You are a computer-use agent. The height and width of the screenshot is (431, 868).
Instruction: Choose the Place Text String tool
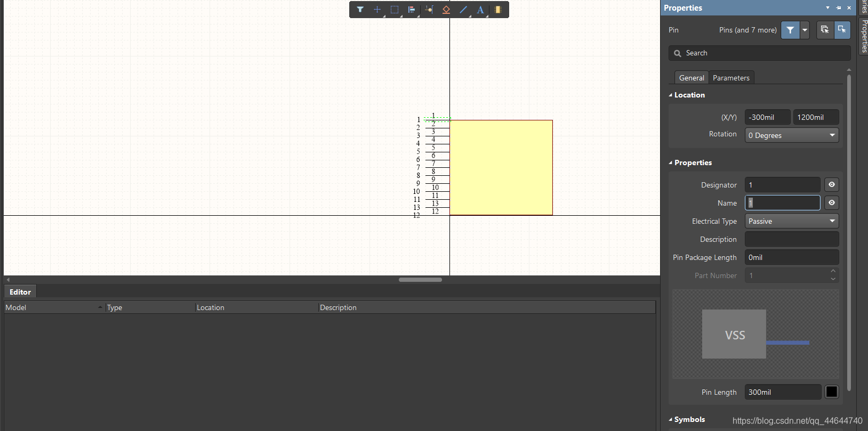(x=480, y=10)
